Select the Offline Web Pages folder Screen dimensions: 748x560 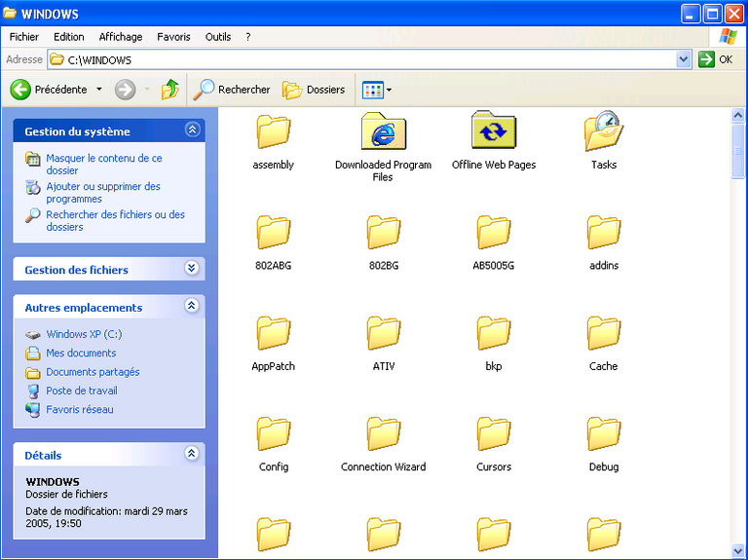click(x=494, y=140)
